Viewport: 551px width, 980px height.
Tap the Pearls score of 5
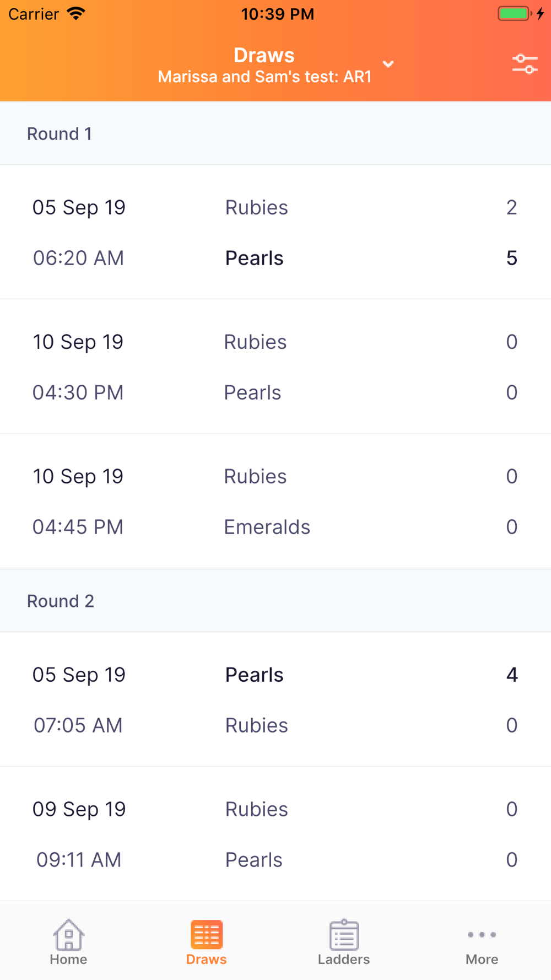point(511,258)
